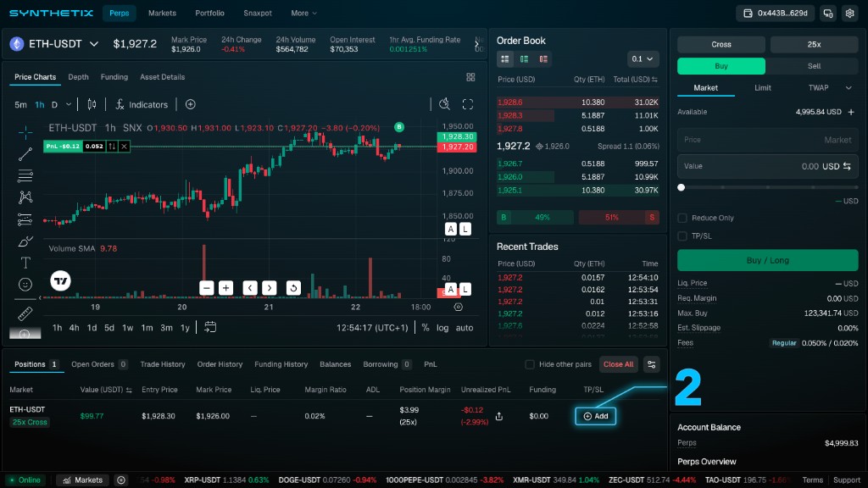
Task: Open the order book 0.1 grouping dropdown
Action: (x=643, y=58)
